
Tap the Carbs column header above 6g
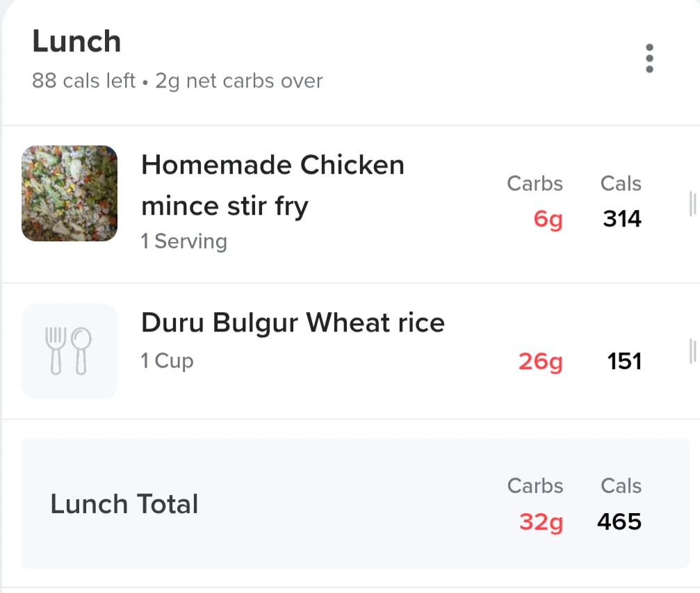click(x=535, y=184)
